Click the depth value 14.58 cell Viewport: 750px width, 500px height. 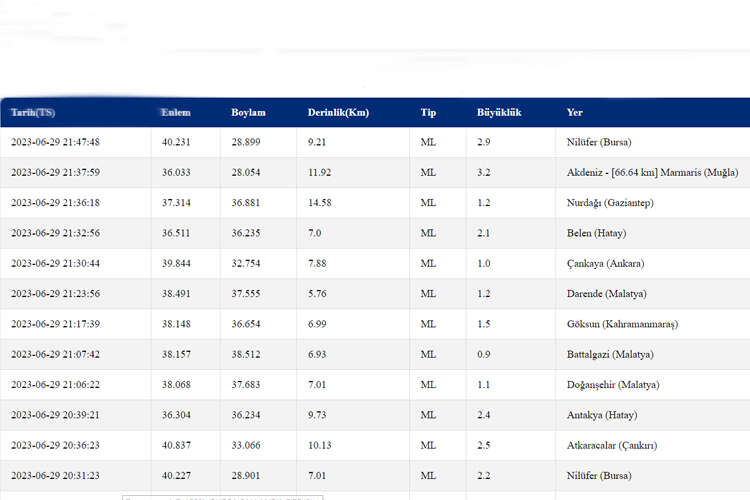point(320,203)
